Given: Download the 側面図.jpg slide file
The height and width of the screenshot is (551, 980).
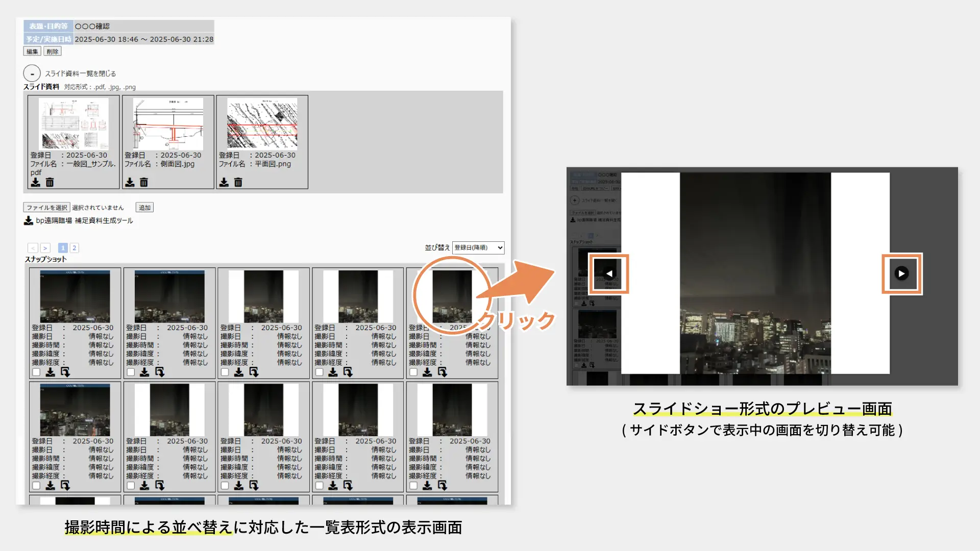Looking at the screenshot, I should tap(130, 182).
